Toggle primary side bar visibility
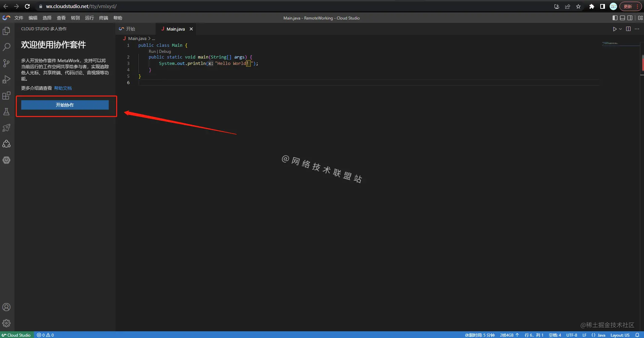The image size is (644, 338). (x=615, y=18)
